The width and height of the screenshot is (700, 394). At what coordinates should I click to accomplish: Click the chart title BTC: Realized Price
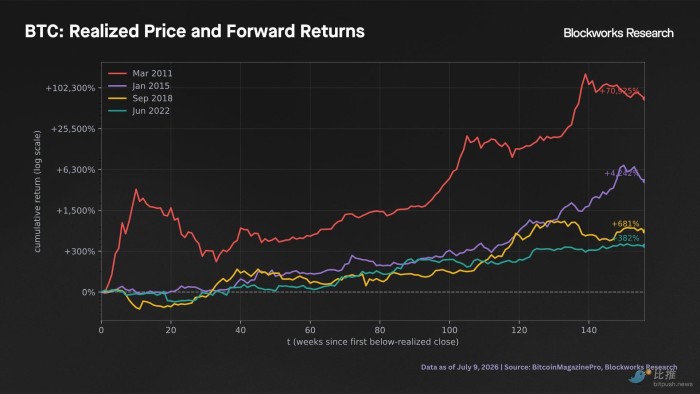tap(195, 31)
